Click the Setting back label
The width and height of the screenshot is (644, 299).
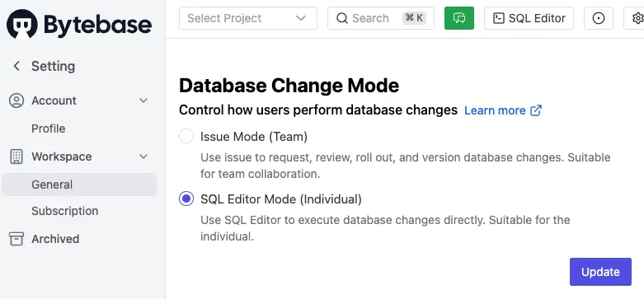point(54,66)
